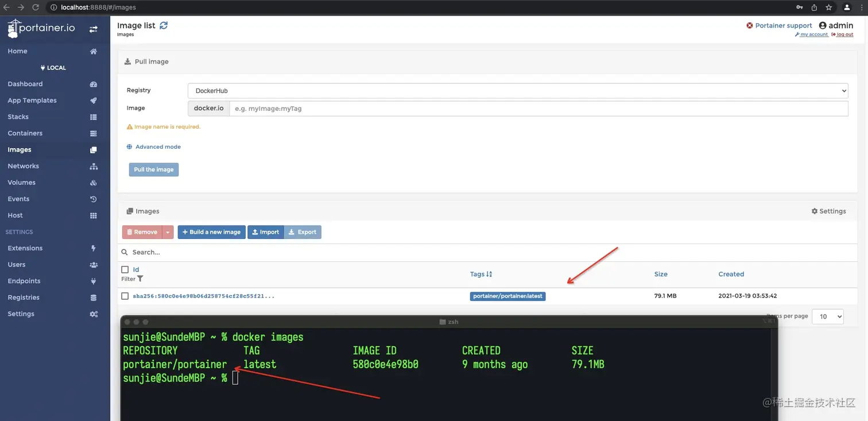868x421 pixels.
Task: Sort by Id column header
Action: (x=136, y=269)
